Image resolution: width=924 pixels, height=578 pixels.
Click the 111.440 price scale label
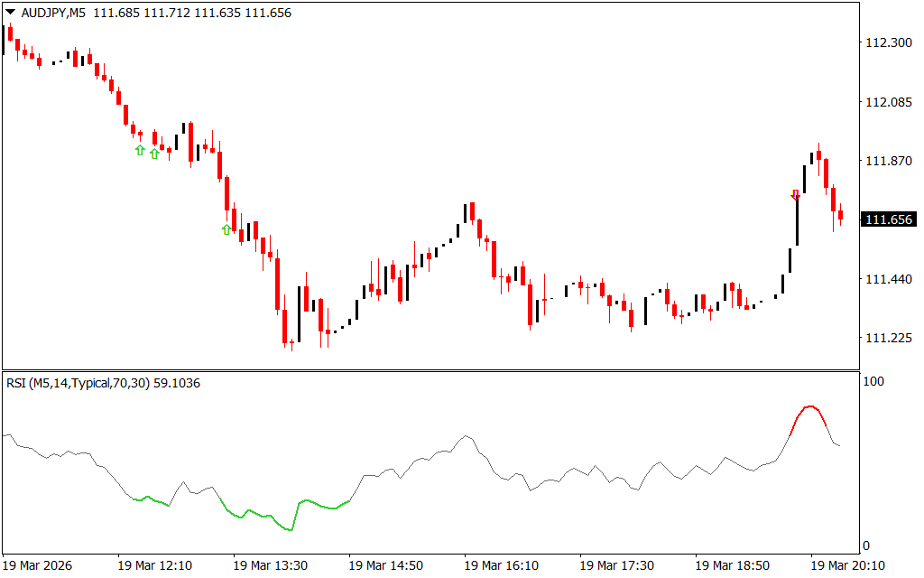point(889,279)
